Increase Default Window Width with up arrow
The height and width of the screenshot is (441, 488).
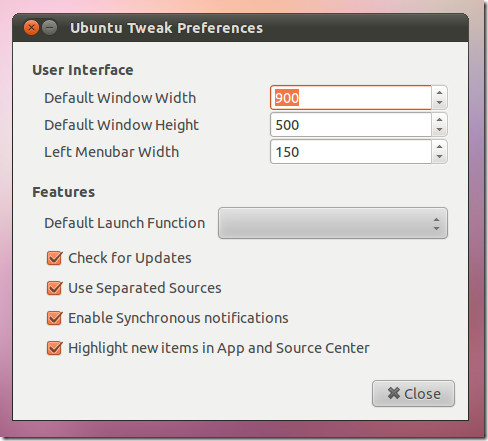439,93
